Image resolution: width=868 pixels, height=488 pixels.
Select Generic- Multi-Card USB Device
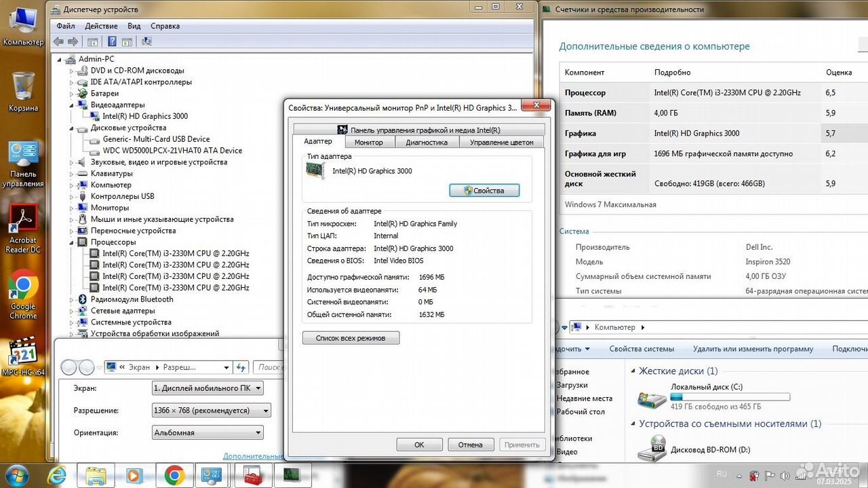tap(156, 139)
